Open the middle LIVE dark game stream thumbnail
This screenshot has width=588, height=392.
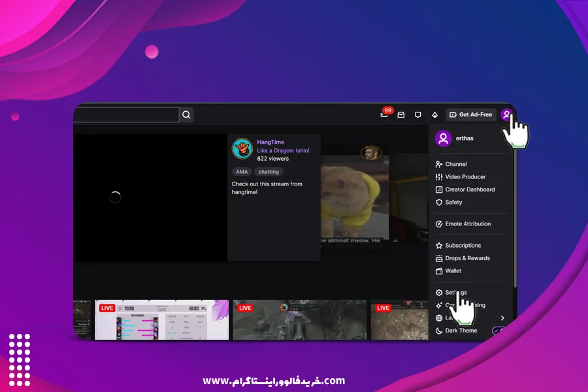[300, 319]
